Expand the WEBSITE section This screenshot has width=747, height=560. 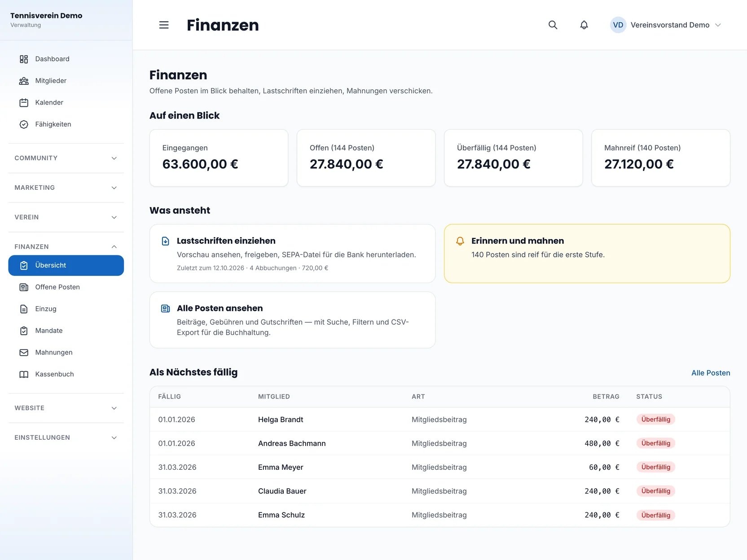(x=66, y=408)
